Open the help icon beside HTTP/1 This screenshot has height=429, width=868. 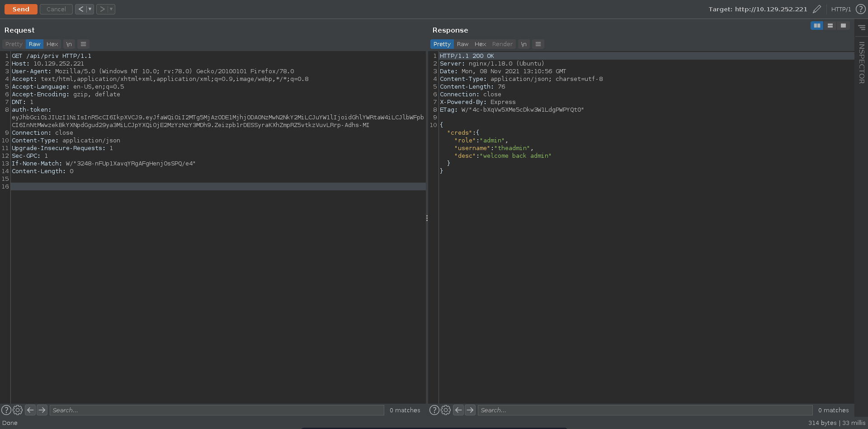tap(860, 9)
